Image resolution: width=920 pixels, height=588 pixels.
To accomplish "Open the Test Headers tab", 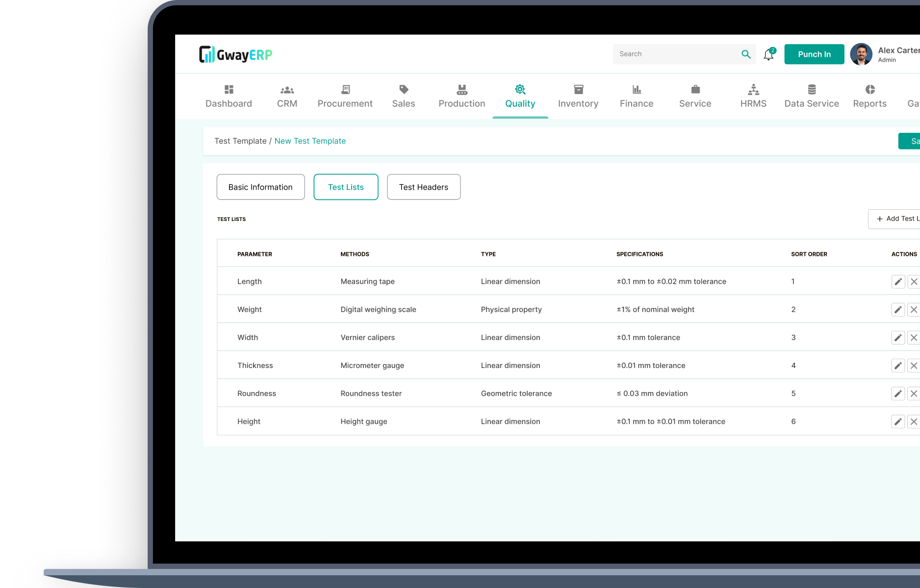I will pyautogui.click(x=423, y=187).
